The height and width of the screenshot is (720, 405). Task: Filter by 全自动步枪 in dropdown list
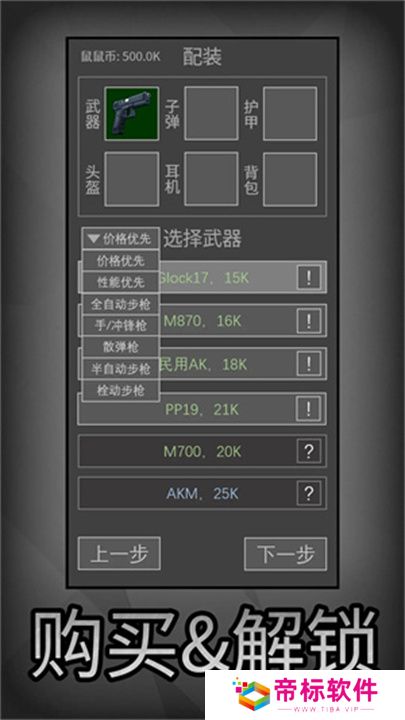tap(121, 304)
